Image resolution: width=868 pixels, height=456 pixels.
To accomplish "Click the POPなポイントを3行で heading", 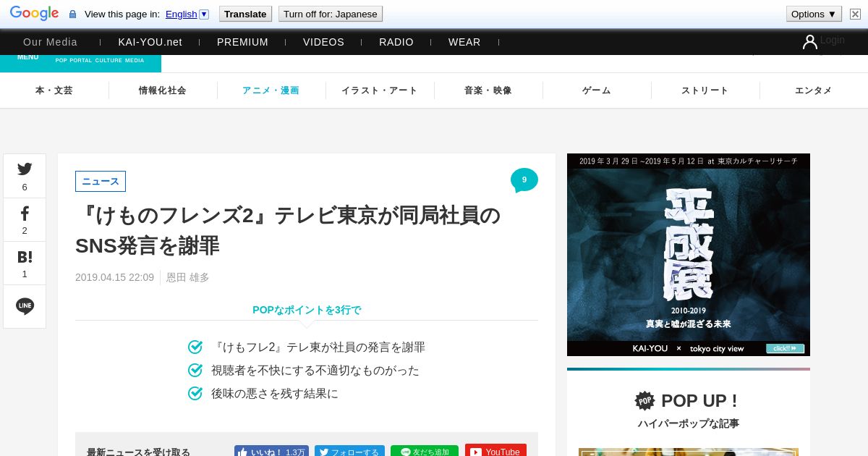I will click(307, 310).
